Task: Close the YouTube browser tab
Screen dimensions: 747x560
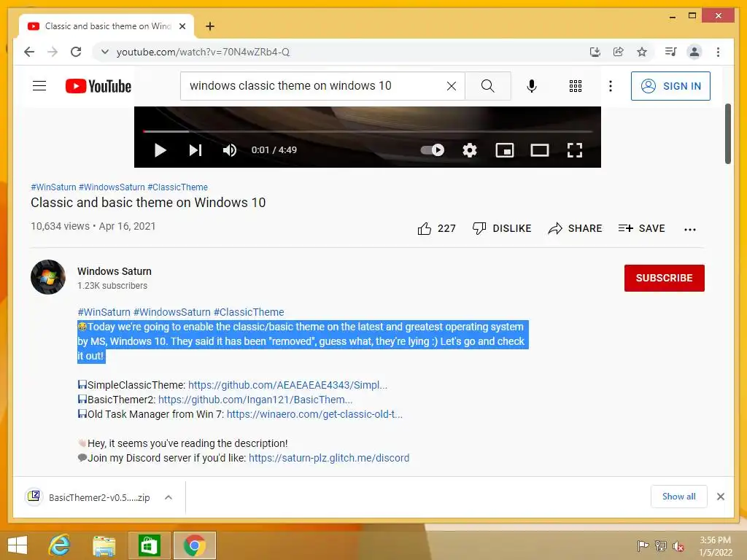Action: pyautogui.click(x=182, y=26)
